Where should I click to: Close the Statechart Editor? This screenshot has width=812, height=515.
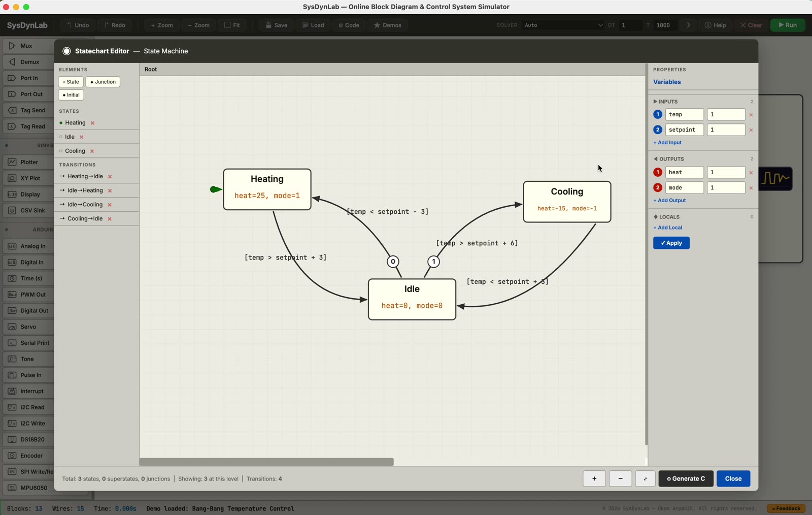coord(733,478)
